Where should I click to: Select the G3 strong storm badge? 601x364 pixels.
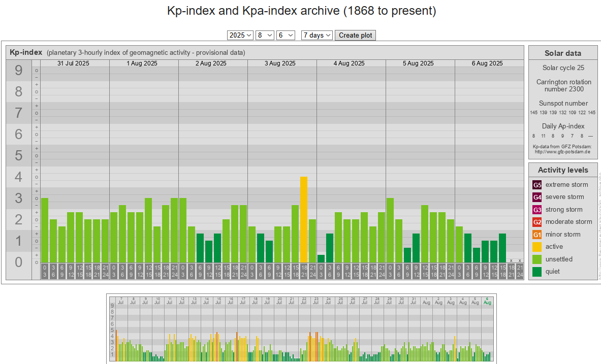pos(537,210)
